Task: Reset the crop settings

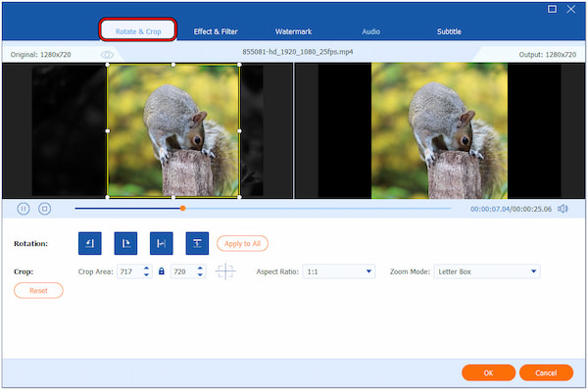Action: pyautogui.click(x=38, y=290)
